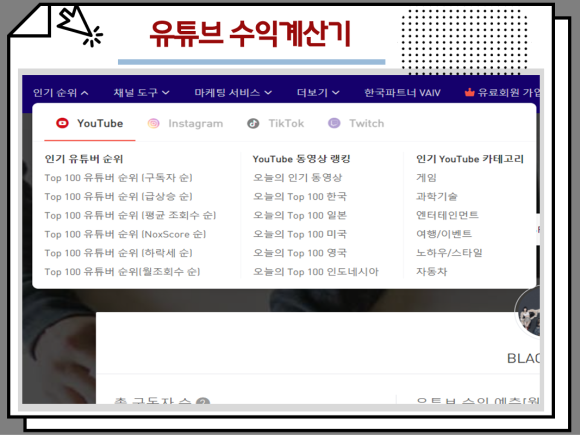This screenshot has height=435, width=580.
Task: Open 오늘의 Top 100 한국
Action: [300, 196]
